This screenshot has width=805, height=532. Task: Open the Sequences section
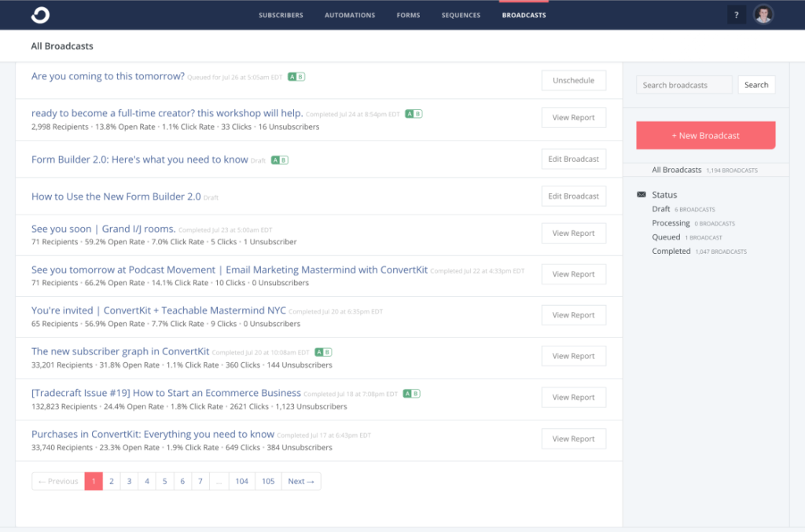tap(461, 14)
